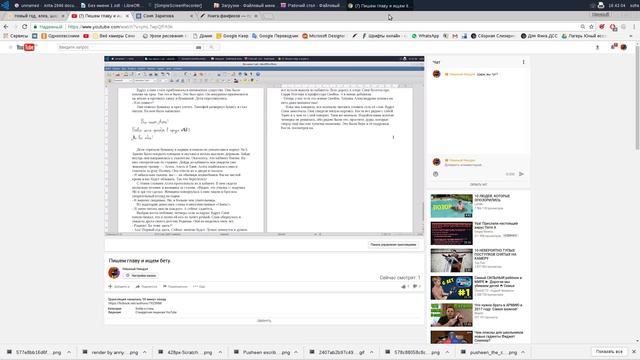Send the chat message with arrow icon
The height and width of the screenshot is (360, 640).
point(521,174)
